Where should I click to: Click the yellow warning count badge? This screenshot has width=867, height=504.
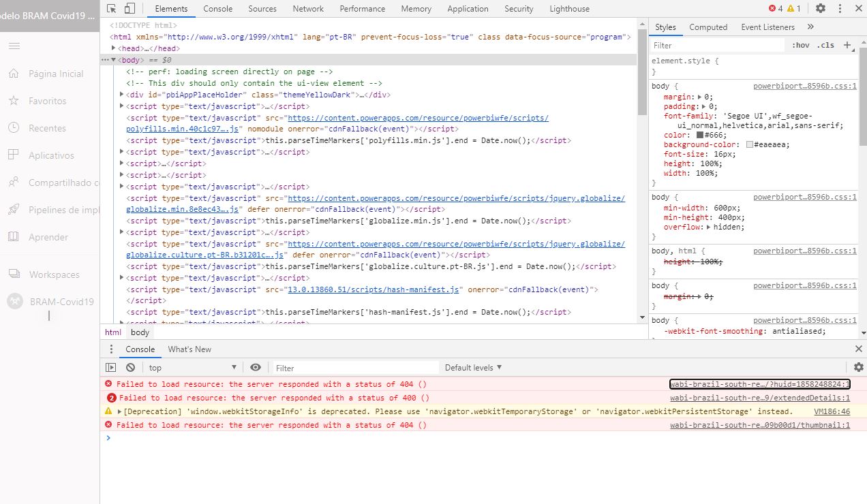(x=793, y=9)
